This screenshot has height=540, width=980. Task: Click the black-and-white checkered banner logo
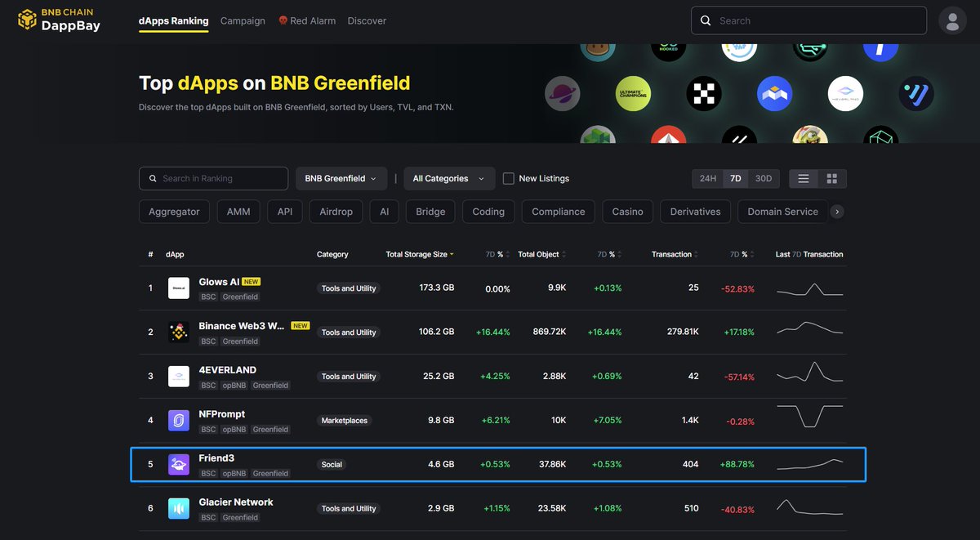click(703, 94)
